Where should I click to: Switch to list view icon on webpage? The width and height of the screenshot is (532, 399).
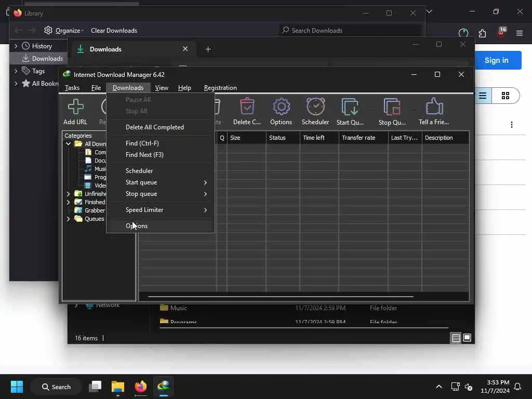tap(483, 96)
